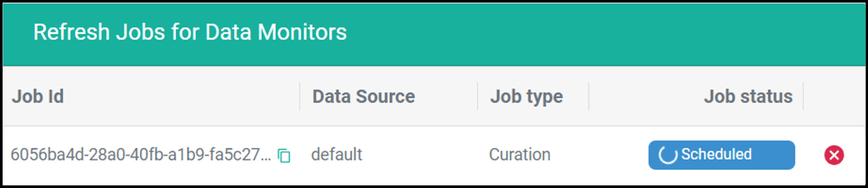Sort by the Data Source column header
The image size is (868, 188).
(x=363, y=96)
